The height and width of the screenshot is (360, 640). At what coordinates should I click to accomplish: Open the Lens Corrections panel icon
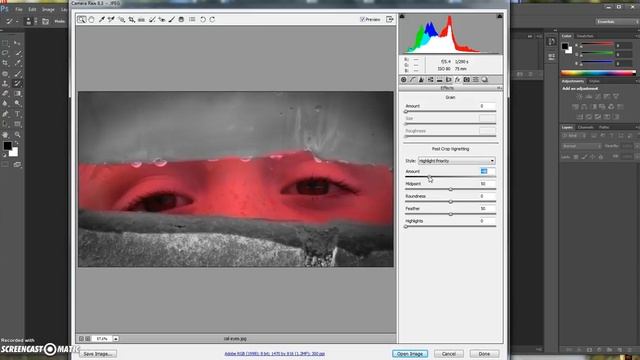click(x=449, y=80)
